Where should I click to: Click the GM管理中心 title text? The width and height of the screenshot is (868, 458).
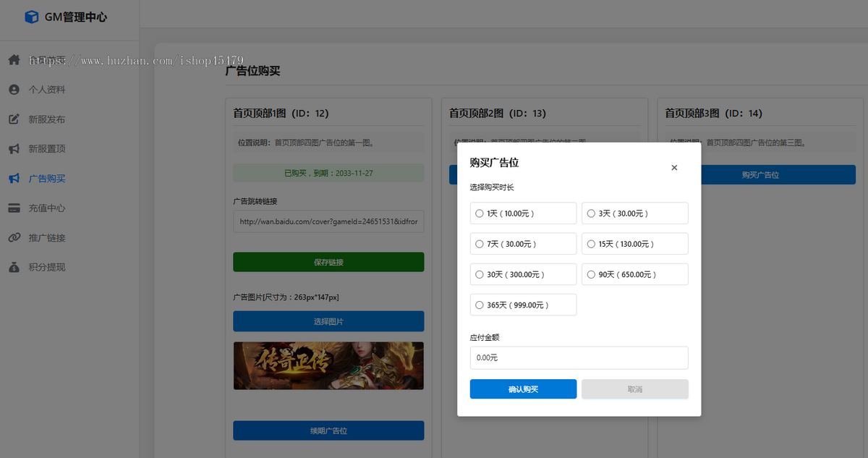point(75,17)
